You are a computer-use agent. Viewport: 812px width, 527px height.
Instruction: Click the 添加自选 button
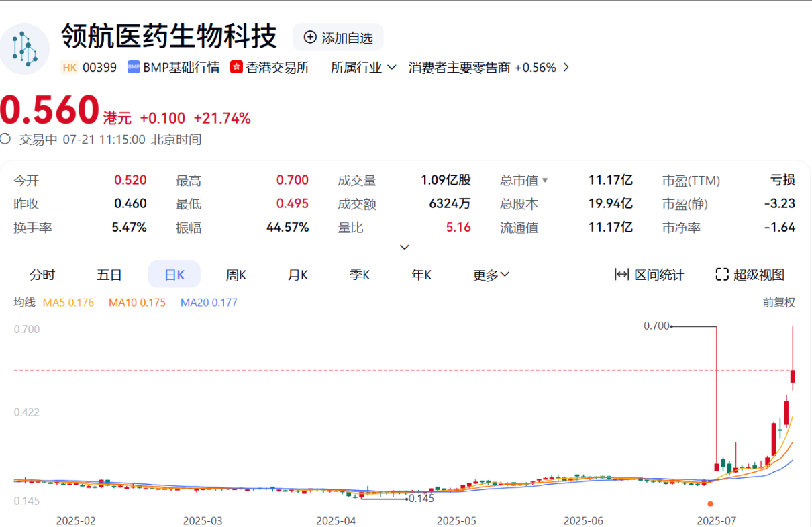click(338, 38)
